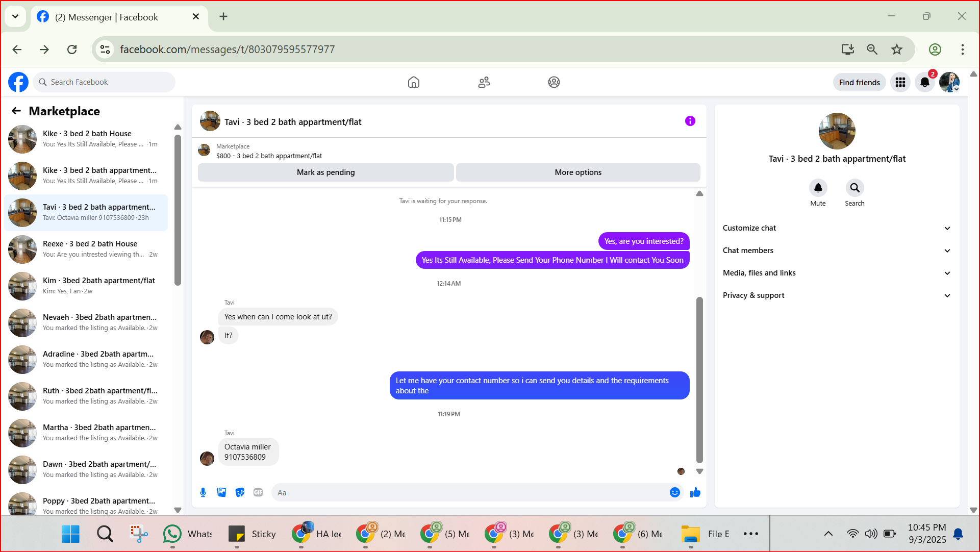Show hidden system tray icons

pyautogui.click(x=828, y=534)
